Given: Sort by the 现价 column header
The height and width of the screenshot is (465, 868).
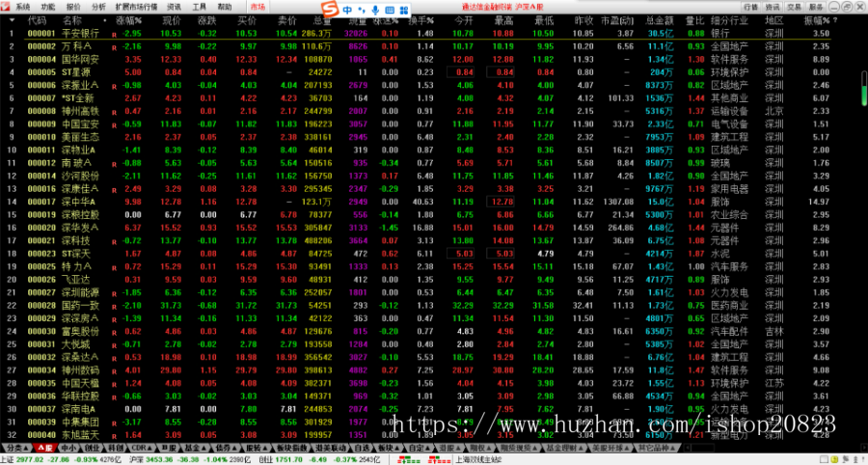Looking at the screenshot, I should pyautogui.click(x=171, y=20).
